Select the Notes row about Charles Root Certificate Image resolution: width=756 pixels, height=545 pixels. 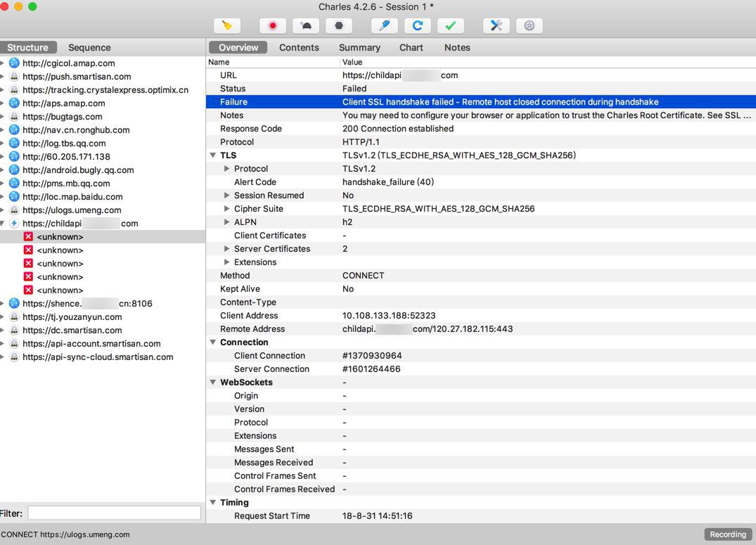pyautogui.click(x=481, y=115)
